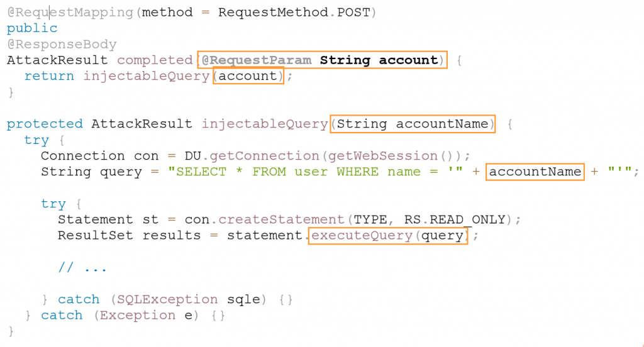Click the highlighted accountName variable in query
This screenshot has width=644, height=347.
535,172
